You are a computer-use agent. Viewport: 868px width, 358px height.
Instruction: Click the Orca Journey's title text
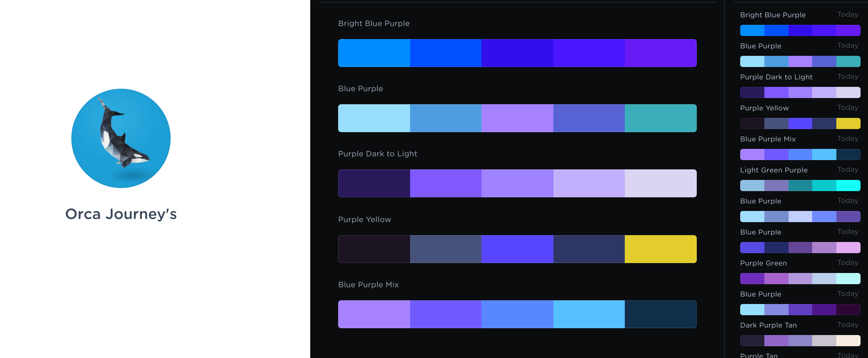pyautogui.click(x=121, y=214)
